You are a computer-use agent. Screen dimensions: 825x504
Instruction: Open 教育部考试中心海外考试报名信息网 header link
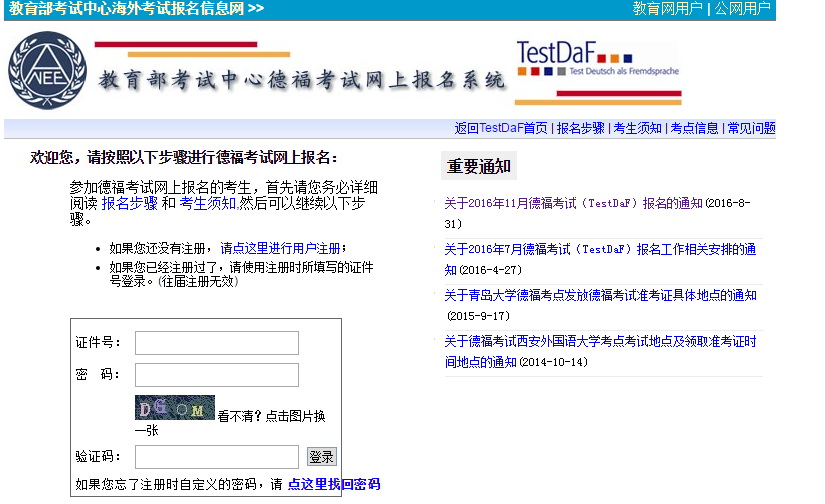(136, 9)
